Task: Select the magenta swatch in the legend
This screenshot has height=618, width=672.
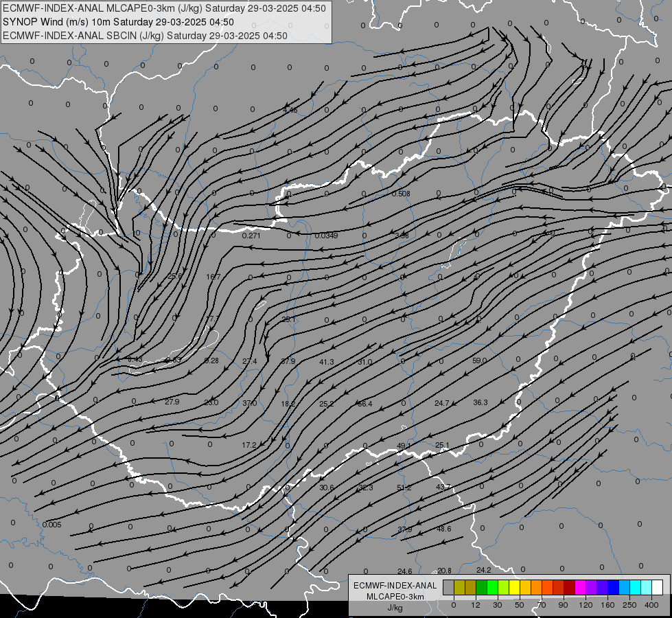Action: pos(581,587)
